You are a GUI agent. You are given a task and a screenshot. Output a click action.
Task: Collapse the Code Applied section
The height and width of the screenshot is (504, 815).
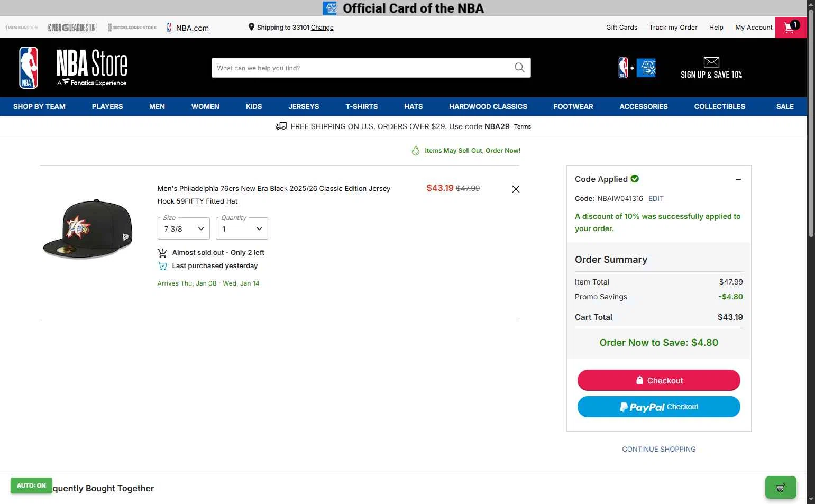tap(738, 179)
